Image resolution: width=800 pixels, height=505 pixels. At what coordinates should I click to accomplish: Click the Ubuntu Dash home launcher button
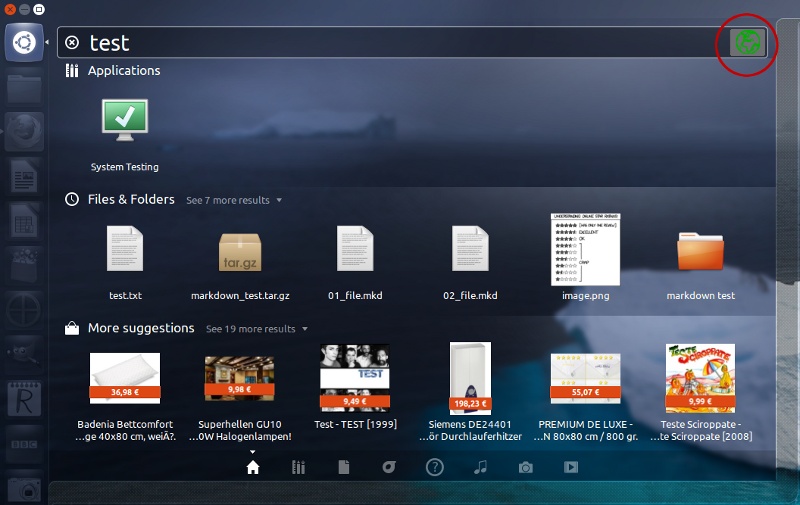(24, 43)
